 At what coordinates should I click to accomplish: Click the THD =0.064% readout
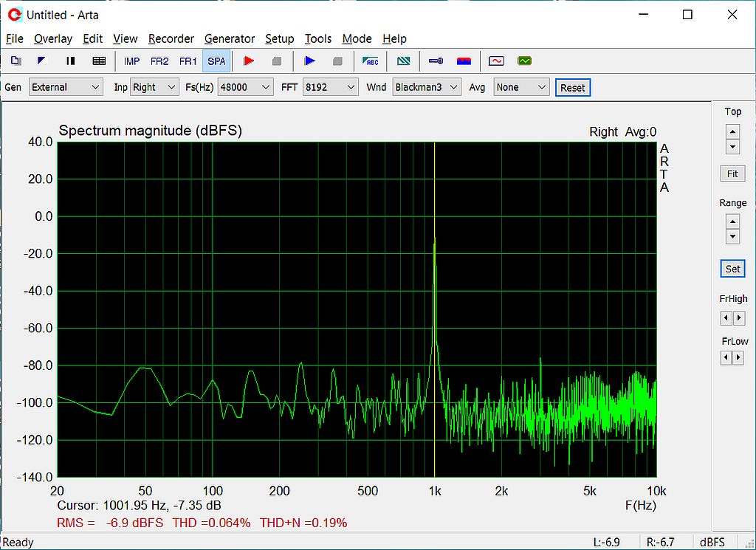tap(211, 523)
